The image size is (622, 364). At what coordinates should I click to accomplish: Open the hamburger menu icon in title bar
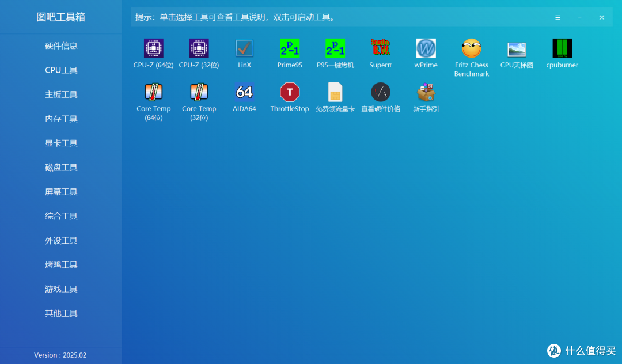click(557, 17)
